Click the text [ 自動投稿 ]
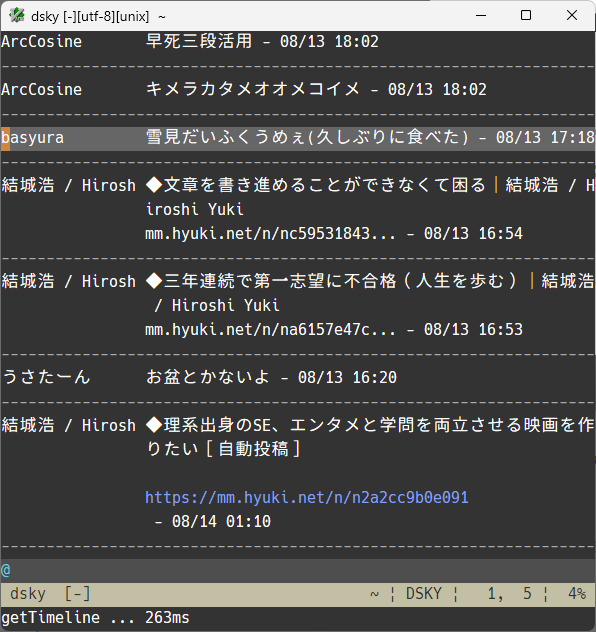596x632 pixels. tap(253, 449)
